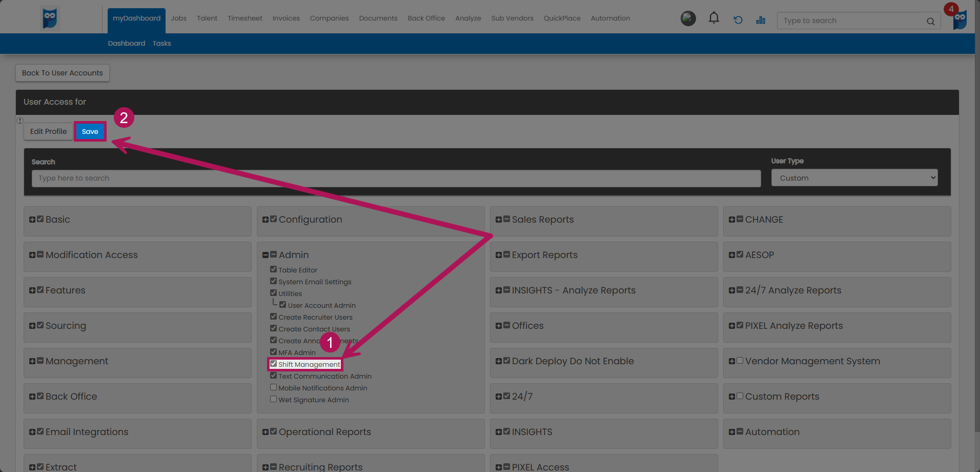Open the user avatar with badge
The image size is (980, 472).
point(959,19)
